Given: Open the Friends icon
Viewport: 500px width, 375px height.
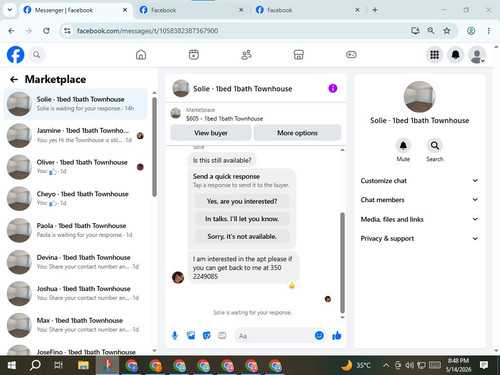Looking at the screenshot, I should click(x=246, y=55).
